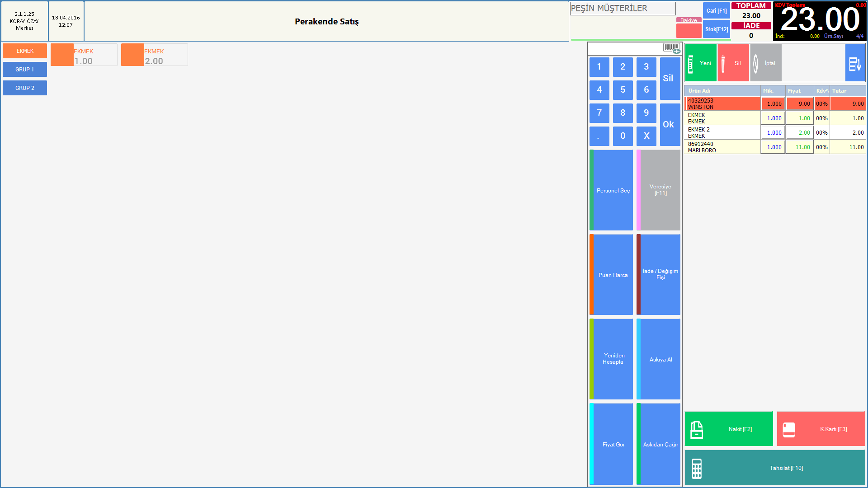The height and width of the screenshot is (488, 868).
Task: Click the red Sil delete-row button
Action: 733,63
